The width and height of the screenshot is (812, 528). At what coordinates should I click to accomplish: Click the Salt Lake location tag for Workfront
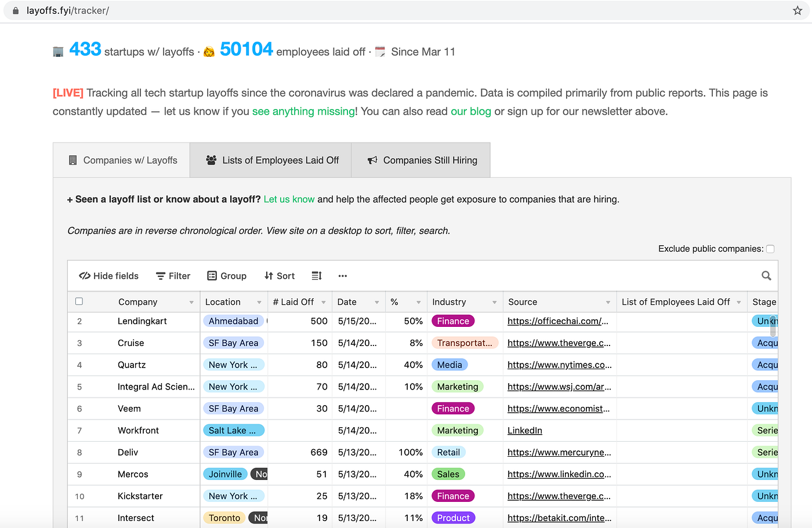point(233,431)
